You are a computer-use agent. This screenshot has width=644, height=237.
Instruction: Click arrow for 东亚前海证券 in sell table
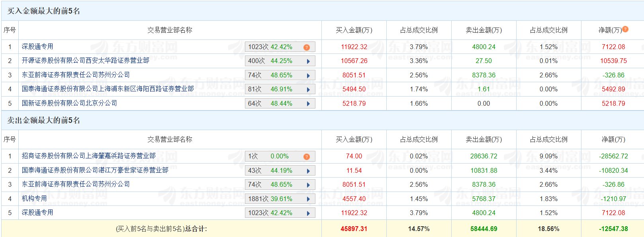(x=308, y=185)
